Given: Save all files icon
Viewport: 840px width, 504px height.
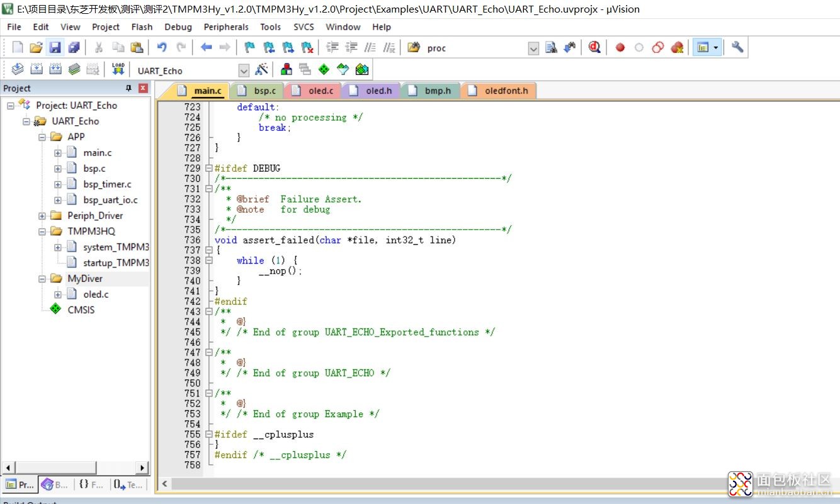Looking at the screenshot, I should pyautogui.click(x=74, y=48).
